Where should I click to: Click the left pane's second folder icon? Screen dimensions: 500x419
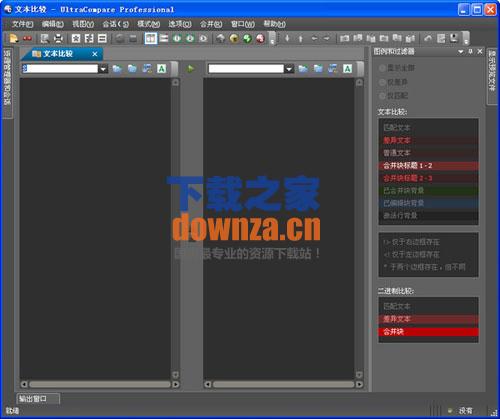coord(132,69)
